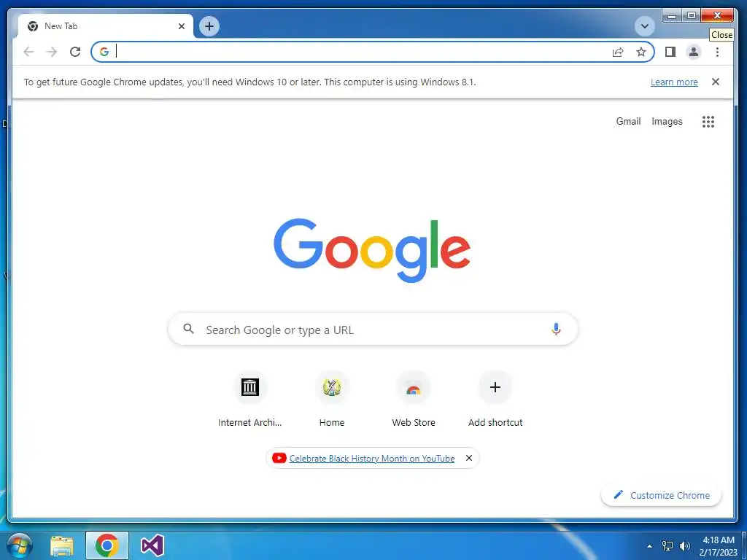Open the Google apps grid
The width and height of the screenshot is (747, 560).
point(708,122)
